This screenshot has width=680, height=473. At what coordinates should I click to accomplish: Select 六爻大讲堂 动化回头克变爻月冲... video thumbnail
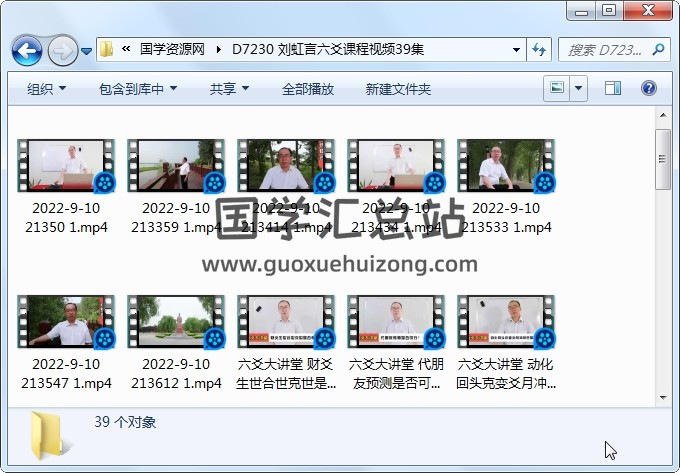point(506,322)
